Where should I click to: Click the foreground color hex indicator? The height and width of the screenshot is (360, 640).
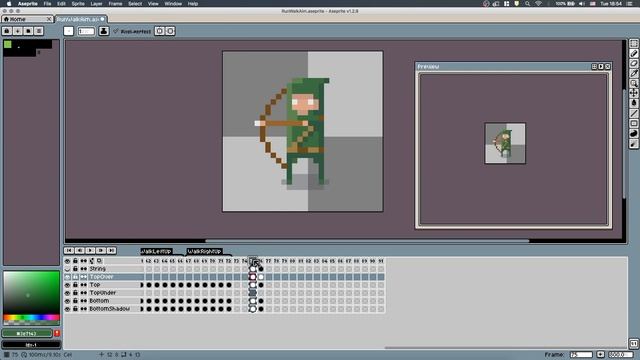click(x=27, y=333)
